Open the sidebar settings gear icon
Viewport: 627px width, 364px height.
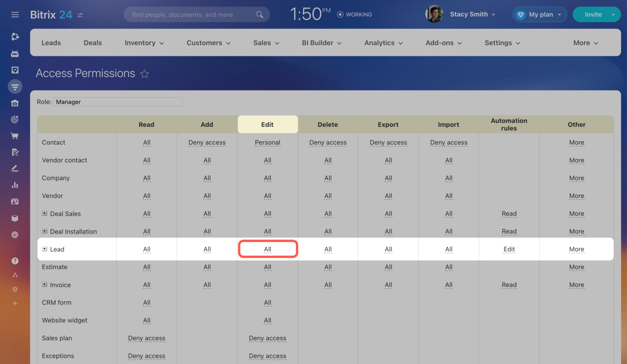tap(15, 290)
